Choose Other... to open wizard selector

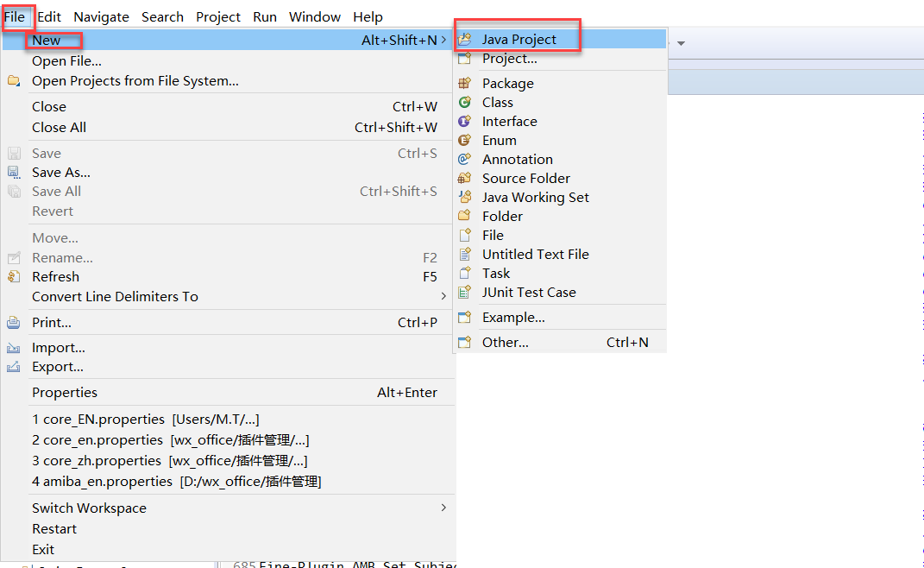pyautogui.click(x=505, y=342)
